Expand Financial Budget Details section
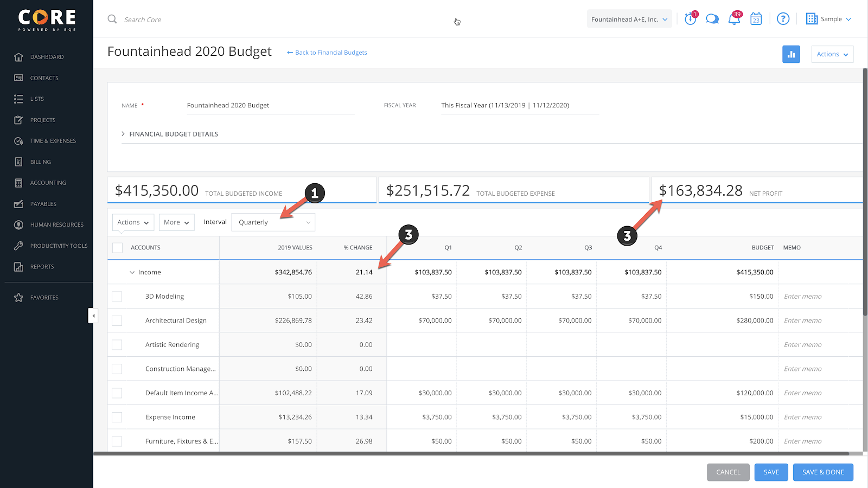 click(x=170, y=134)
